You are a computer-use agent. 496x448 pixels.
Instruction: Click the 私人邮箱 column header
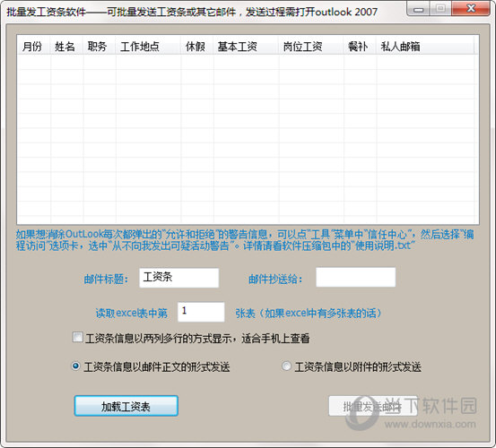[425, 47]
